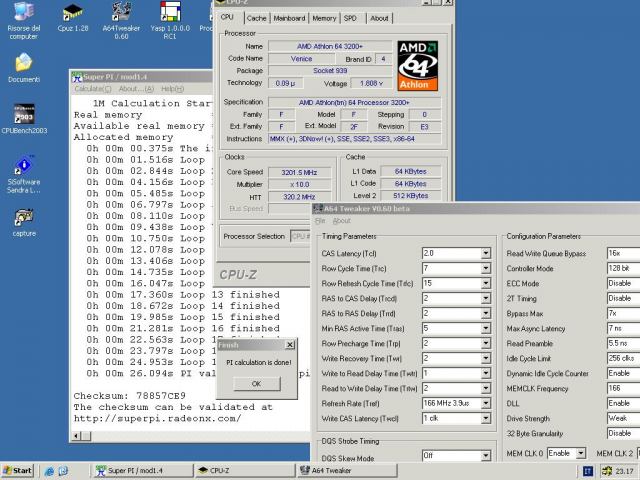Open the Memory tab in CPU-Z
This screenshot has width=640, height=480.
click(x=324, y=18)
